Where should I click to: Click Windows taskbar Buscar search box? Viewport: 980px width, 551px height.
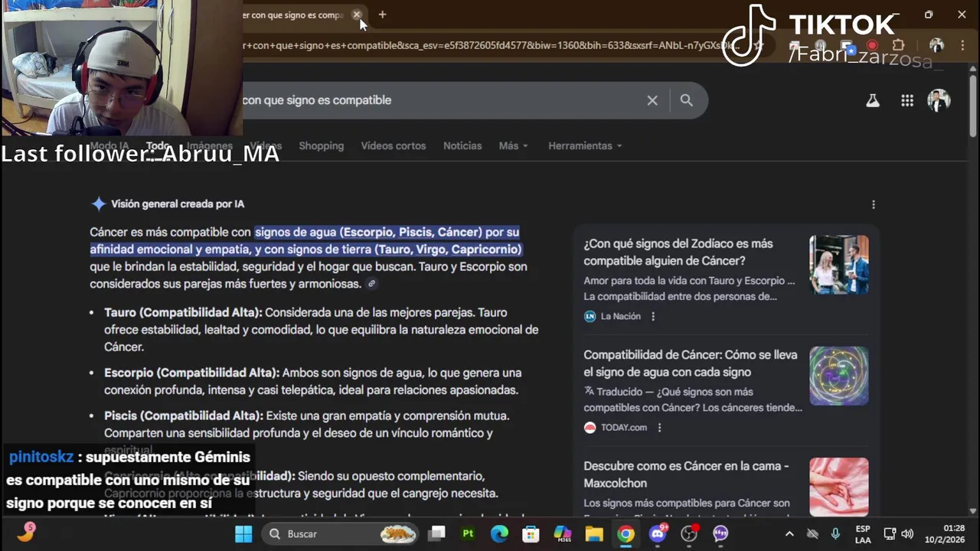click(x=339, y=533)
